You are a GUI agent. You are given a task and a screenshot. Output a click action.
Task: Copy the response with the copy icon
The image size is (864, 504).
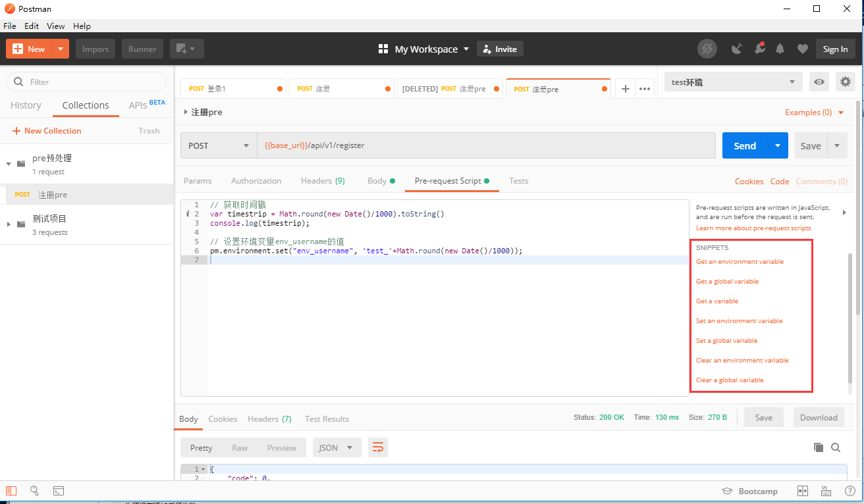pos(819,447)
